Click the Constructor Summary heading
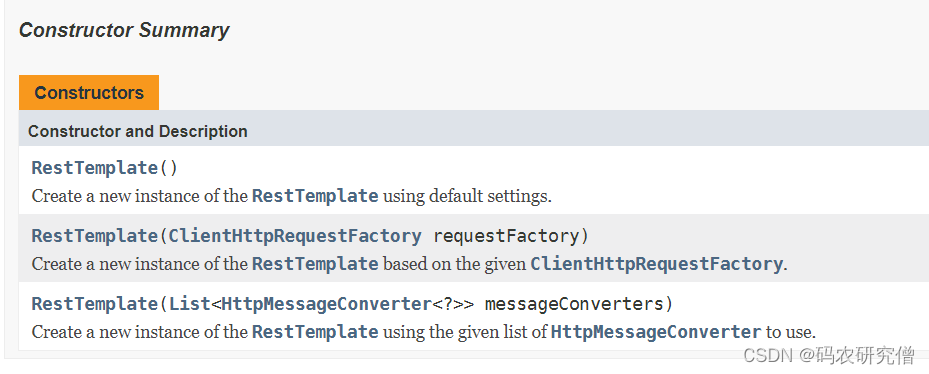 pos(124,30)
